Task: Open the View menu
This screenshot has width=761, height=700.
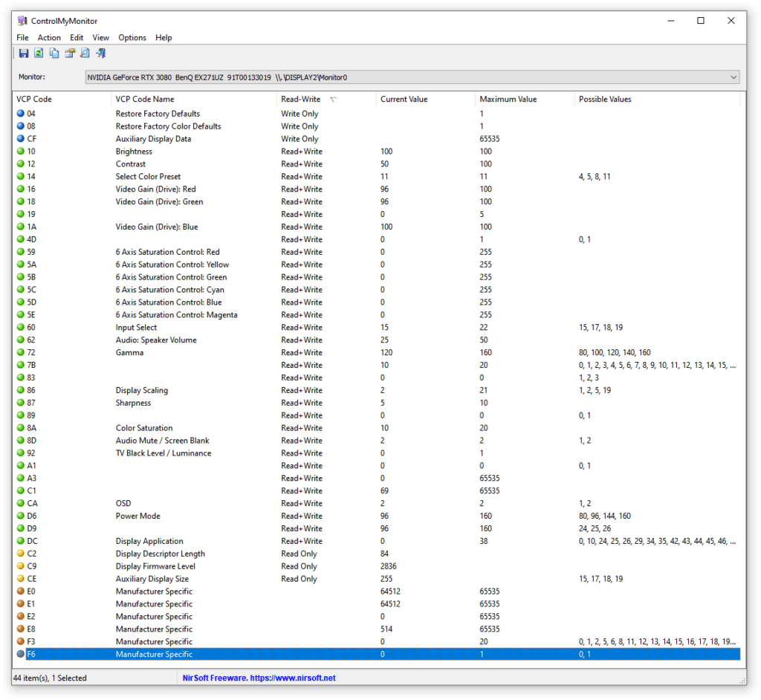Action: (101, 37)
